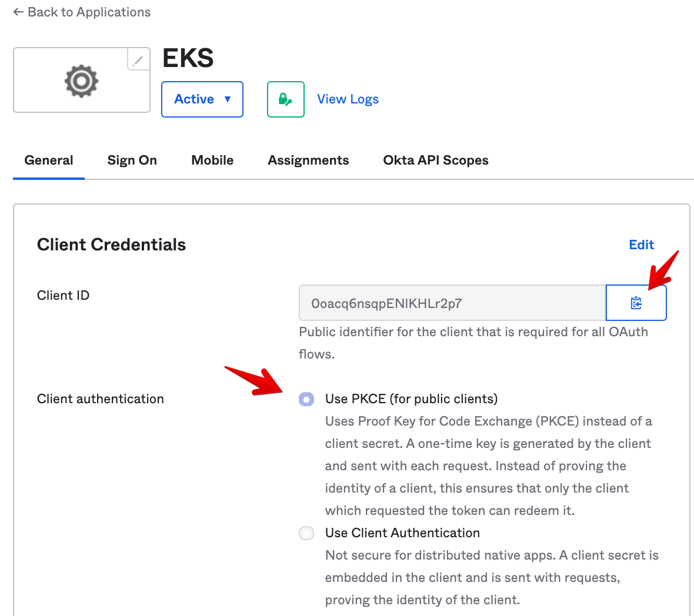
Task: Select Use Client Authentication radio button
Action: tap(306, 533)
